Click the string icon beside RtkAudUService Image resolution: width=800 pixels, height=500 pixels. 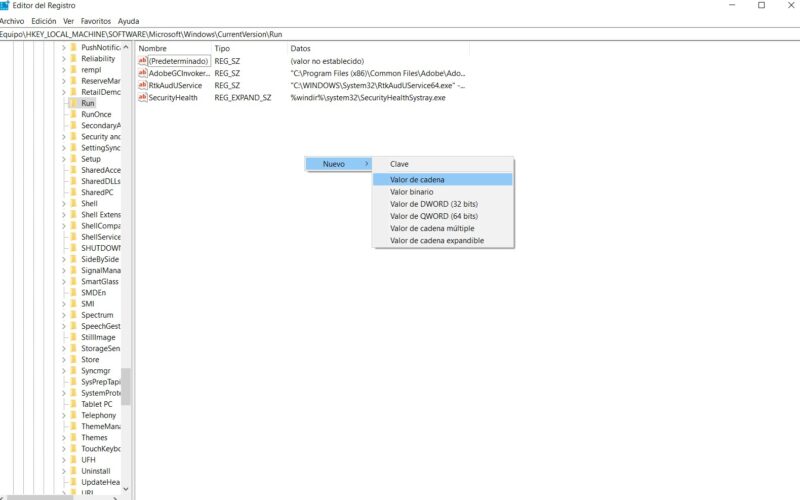(x=142, y=85)
